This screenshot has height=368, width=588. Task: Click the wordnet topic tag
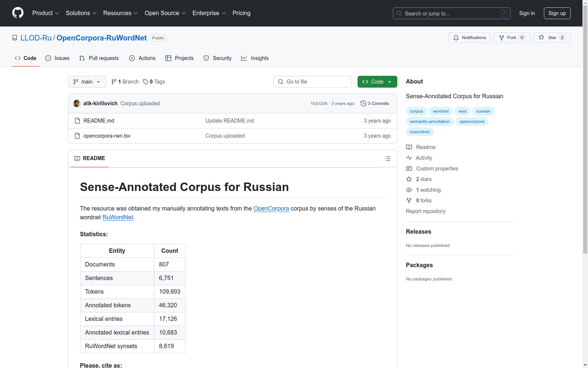click(441, 111)
